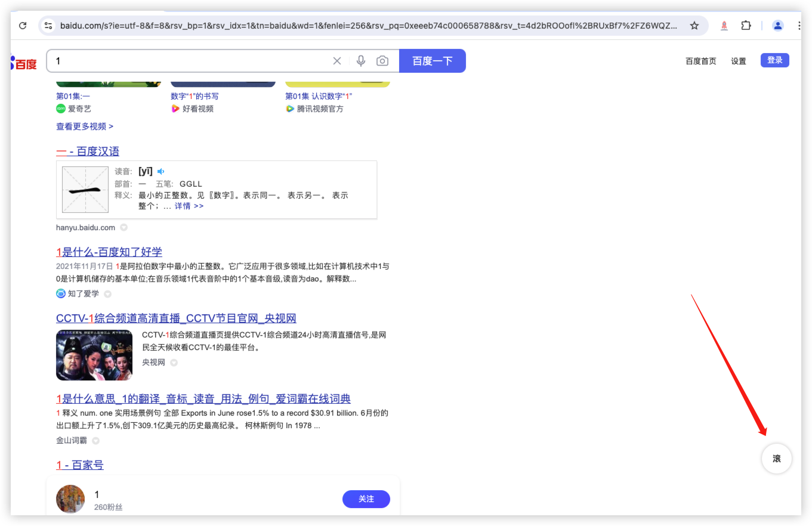Expand dropdown arrow next to 央视网
The width and height of the screenshot is (812, 526).
tap(174, 362)
